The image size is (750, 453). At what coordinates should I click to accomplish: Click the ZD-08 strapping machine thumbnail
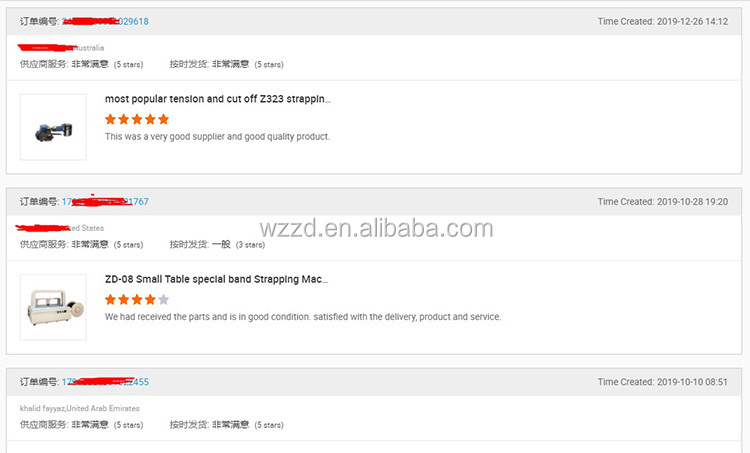(x=53, y=307)
